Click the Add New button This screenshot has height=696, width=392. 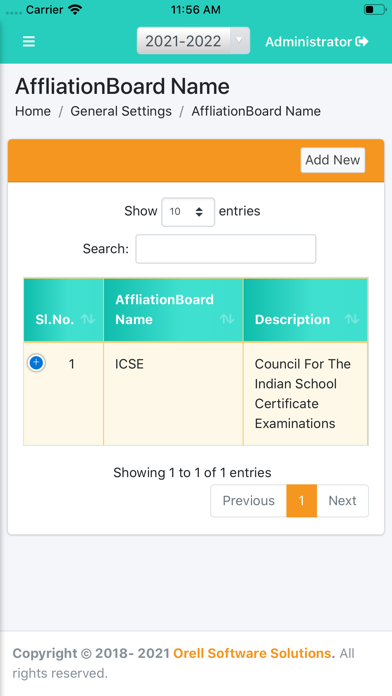333,160
